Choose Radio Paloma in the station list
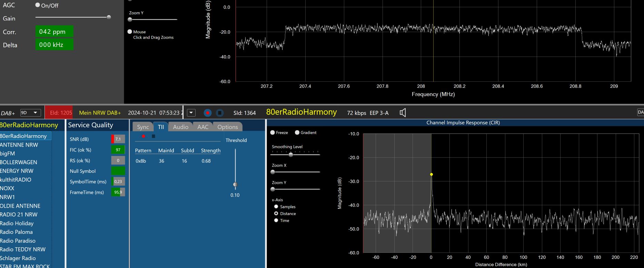Viewport: 644px width, 268px height. (x=16, y=232)
